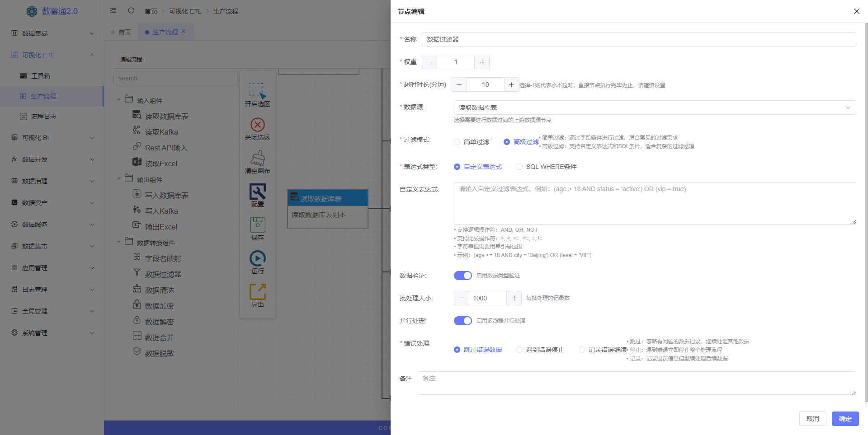Screen dimensions: 868x435
Task: Select the 数据加密 lock icon
Action: pos(137,304)
